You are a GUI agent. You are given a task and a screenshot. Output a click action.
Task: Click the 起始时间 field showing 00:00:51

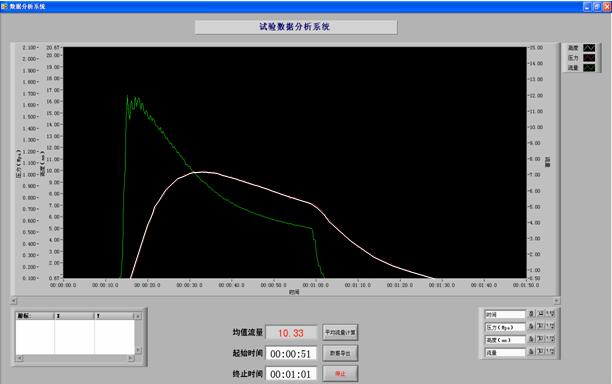coord(291,354)
